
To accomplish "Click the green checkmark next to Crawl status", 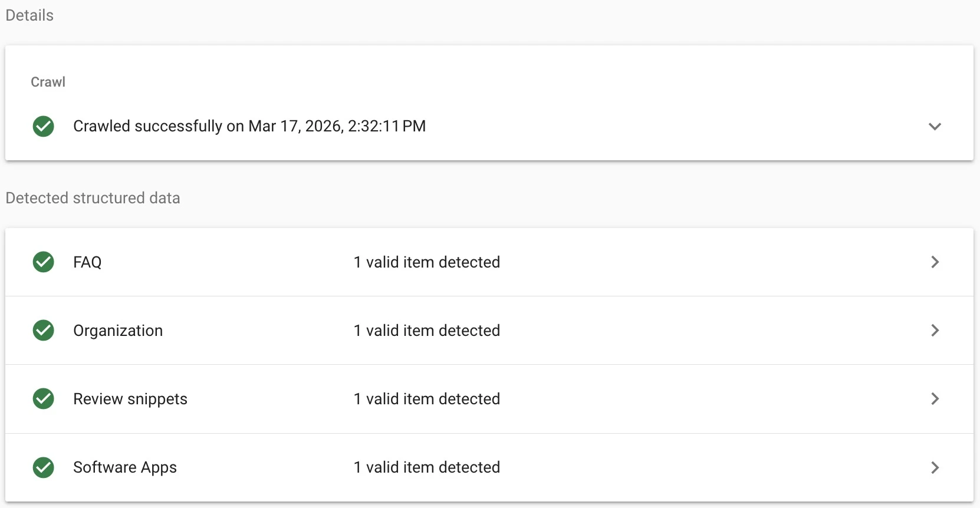I will pos(43,126).
